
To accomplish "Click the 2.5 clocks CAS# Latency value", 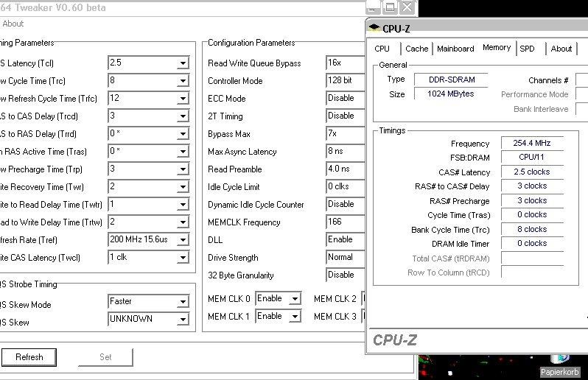I will (532, 172).
